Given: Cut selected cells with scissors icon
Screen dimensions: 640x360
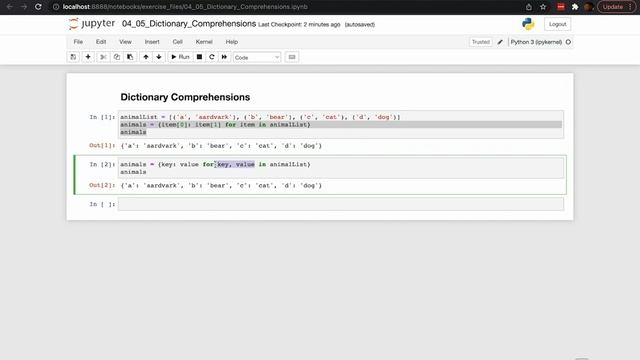Looking at the screenshot, I should pyautogui.click(x=103, y=57).
